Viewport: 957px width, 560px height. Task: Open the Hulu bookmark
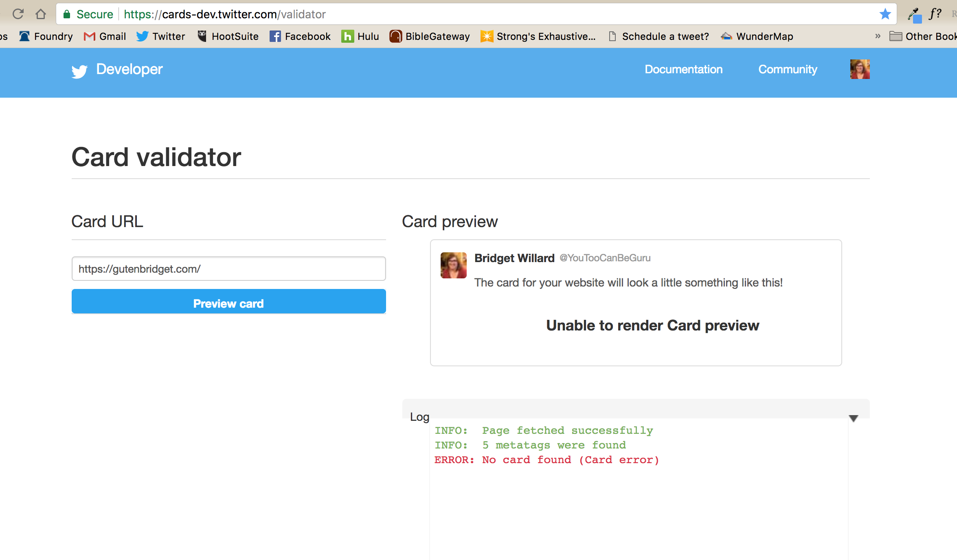click(x=360, y=37)
